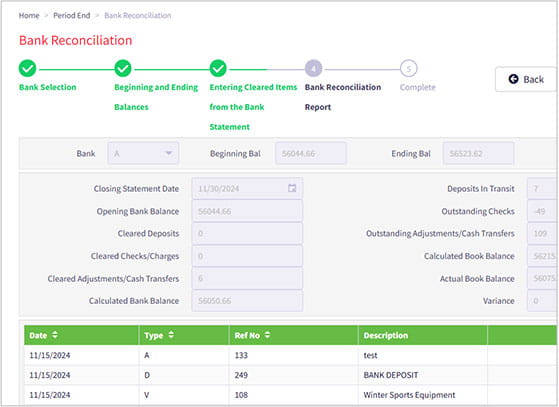This screenshot has width=559, height=407.
Task: Sort table by Date column arrows
Action: pos(55,335)
